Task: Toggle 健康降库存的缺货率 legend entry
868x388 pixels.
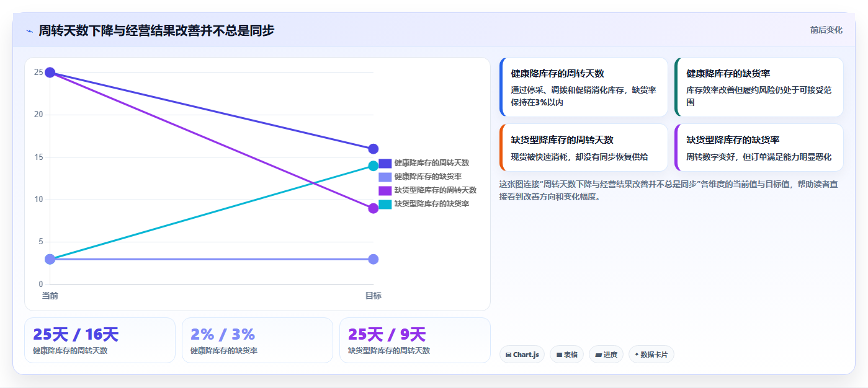Action: (420, 177)
